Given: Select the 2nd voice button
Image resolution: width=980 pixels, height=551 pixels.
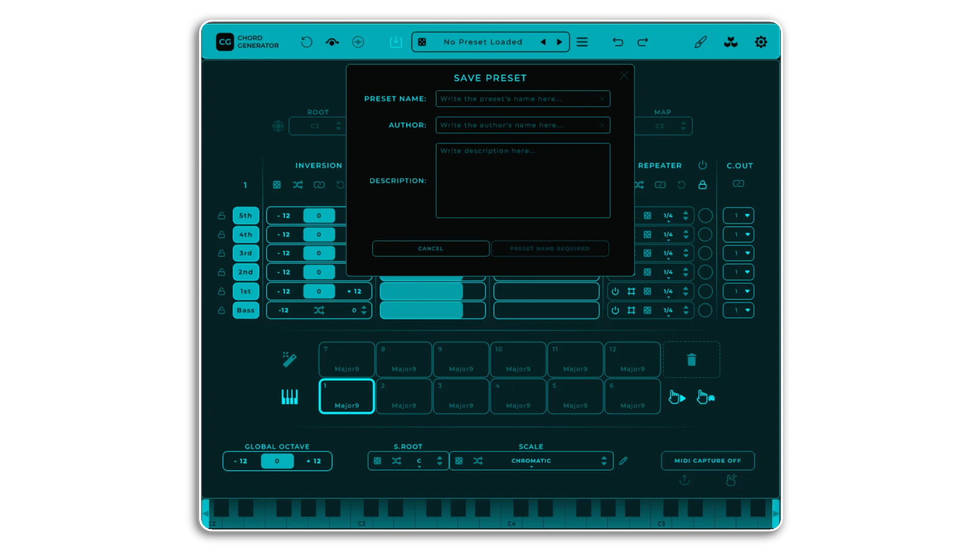Looking at the screenshot, I should pos(246,272).
